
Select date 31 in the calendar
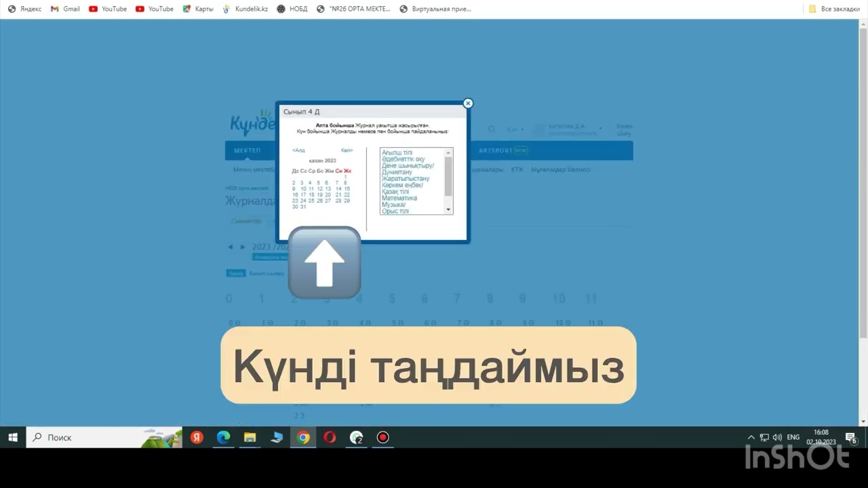pos(303,207)
